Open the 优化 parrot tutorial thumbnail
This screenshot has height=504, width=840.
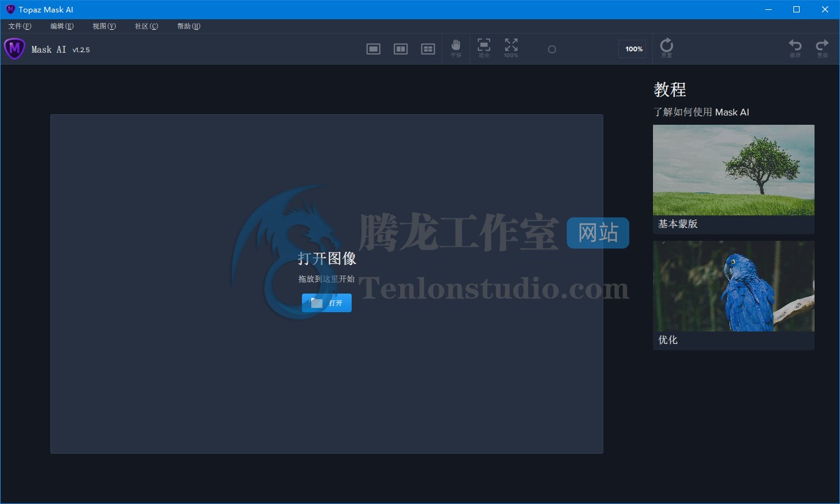pyautogui.click(x=734, y=286)
